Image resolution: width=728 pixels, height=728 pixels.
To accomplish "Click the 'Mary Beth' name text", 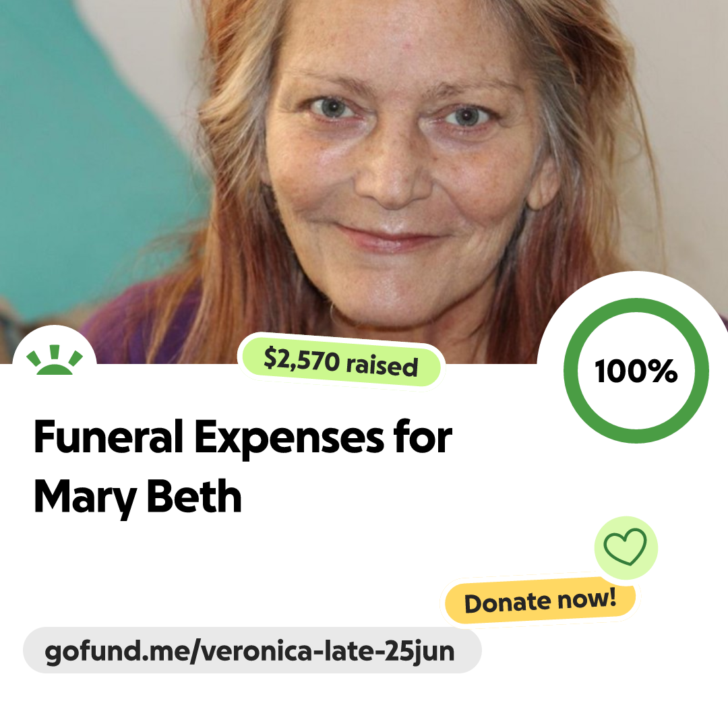I will pos(138,497).
